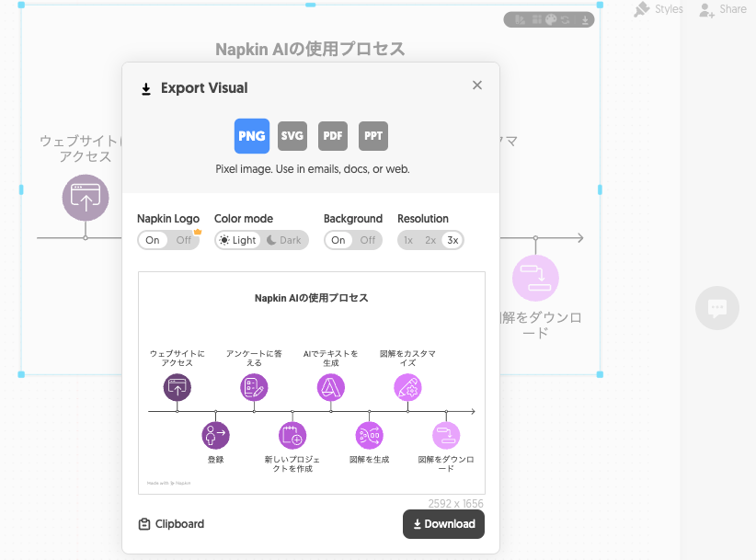Screen dimensions: 756x560
Task: Copy visual with Clipboard button
Action: (171, 524)
